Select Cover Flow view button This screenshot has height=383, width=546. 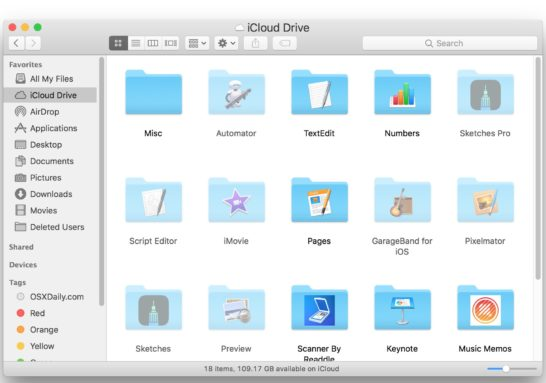tap(170, 43)
